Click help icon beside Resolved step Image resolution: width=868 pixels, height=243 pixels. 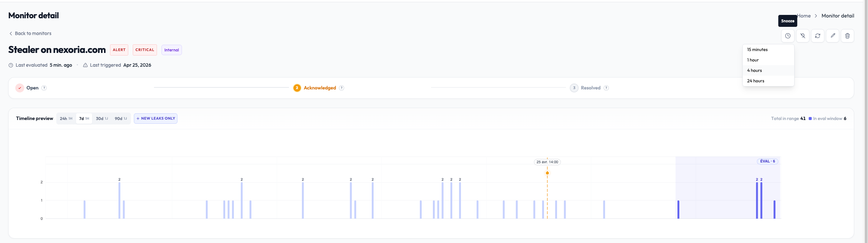(606, 88)
